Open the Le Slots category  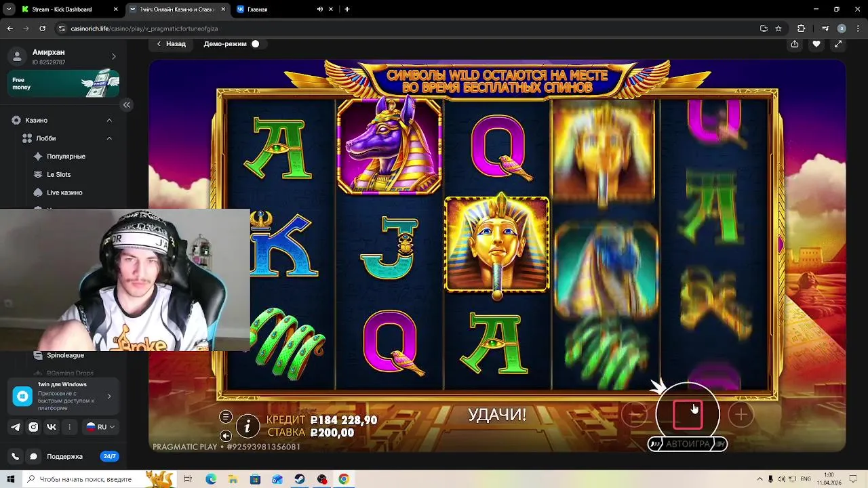point(58,174)
